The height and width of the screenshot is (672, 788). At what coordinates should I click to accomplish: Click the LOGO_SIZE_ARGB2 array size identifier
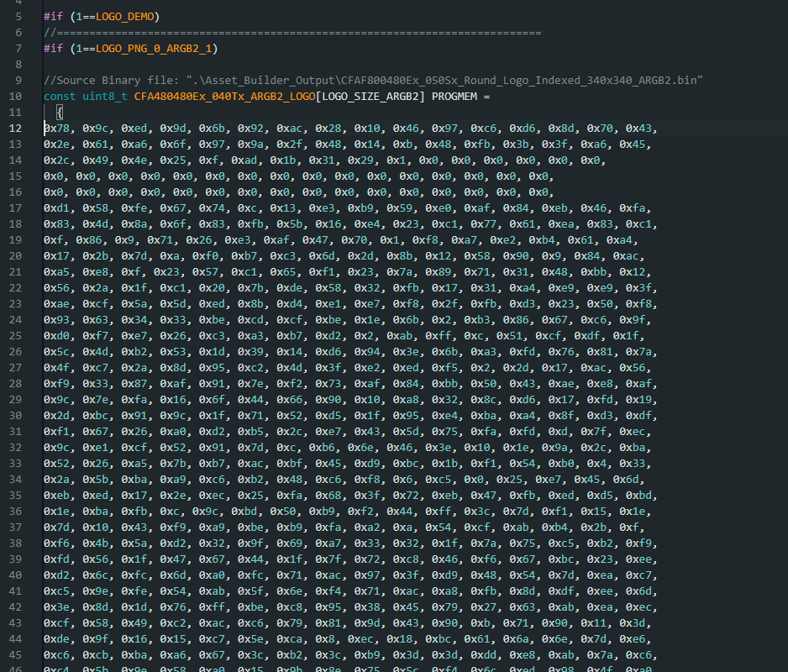point(370,97)
